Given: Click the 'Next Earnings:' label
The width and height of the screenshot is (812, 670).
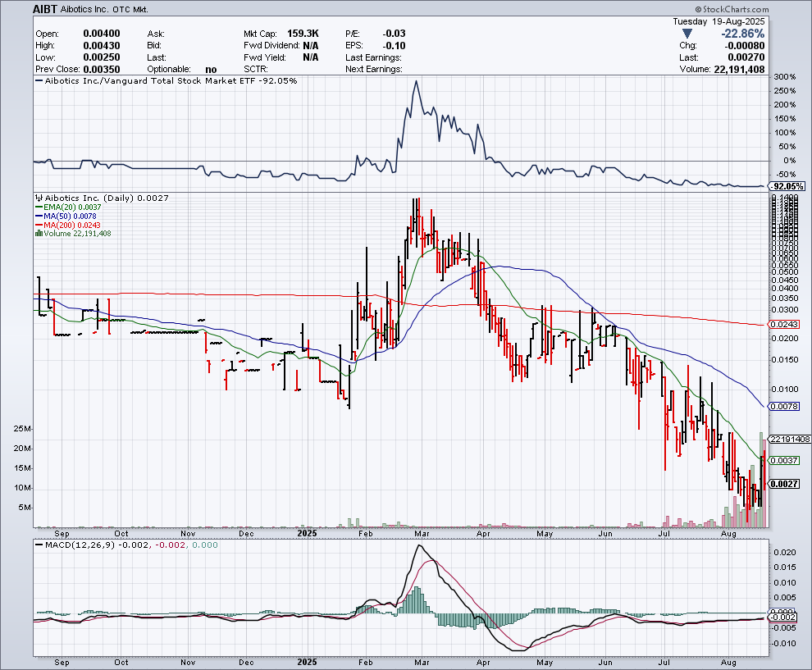Looking at the screenshot, I should tap(374, 70).
